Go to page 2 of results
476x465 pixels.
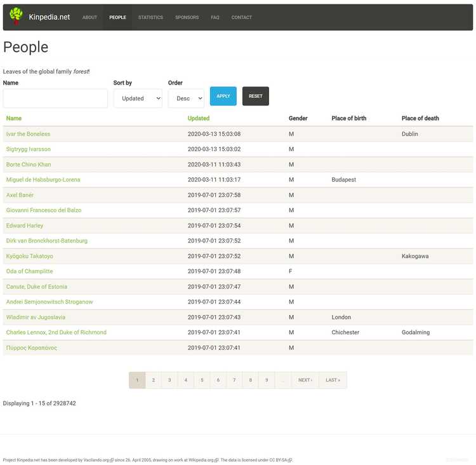(153, 380)
